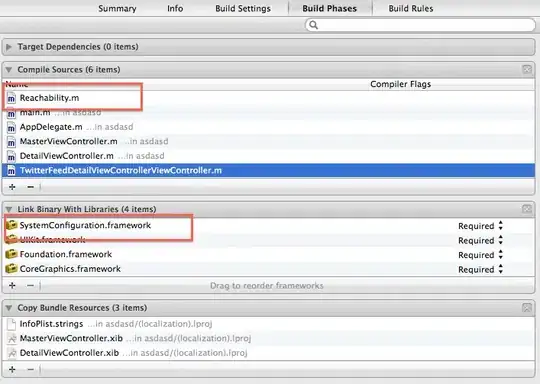Change Required setting for UIKit.framework
540x384 pixels.
point(481,240)
